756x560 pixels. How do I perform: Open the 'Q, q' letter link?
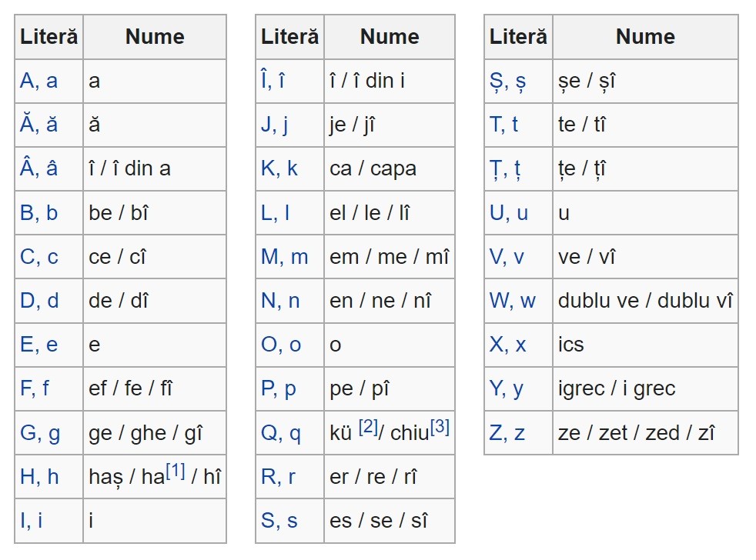pyautogui.click(x=281, y=433)
